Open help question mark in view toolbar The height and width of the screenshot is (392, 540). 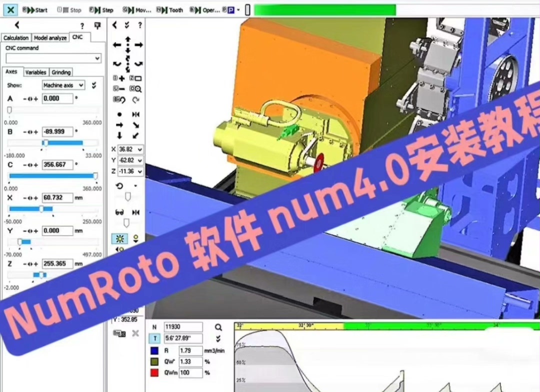pyautogui.click(x=139, y=25)
